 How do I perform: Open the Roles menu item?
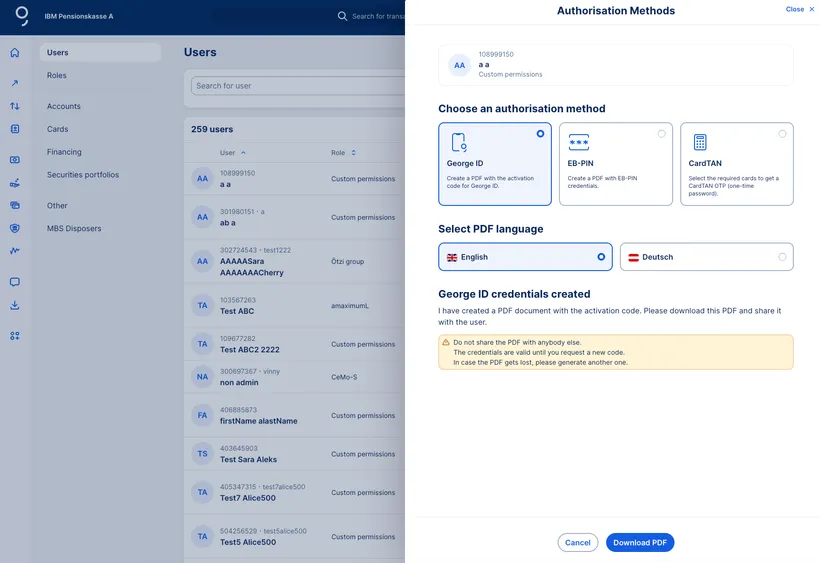(57, 76)
